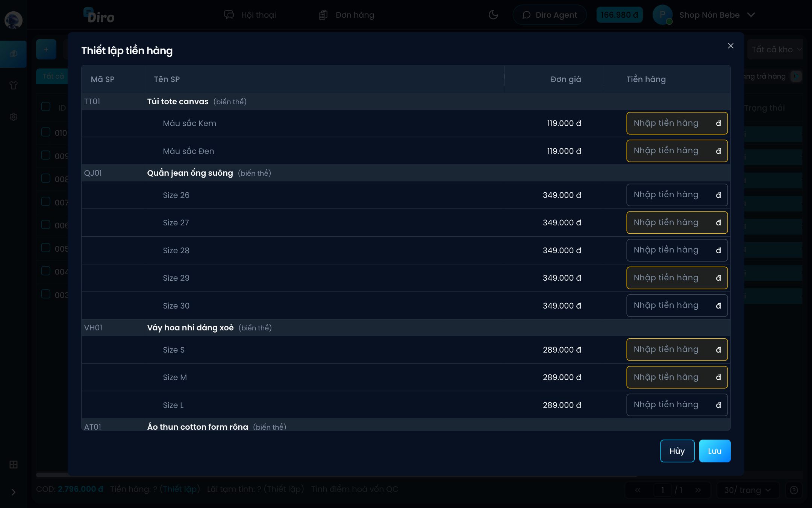Viewport: 812px width, 508px height.
Task: Tick the checkbox for order 004
Action: coord(46,271)
